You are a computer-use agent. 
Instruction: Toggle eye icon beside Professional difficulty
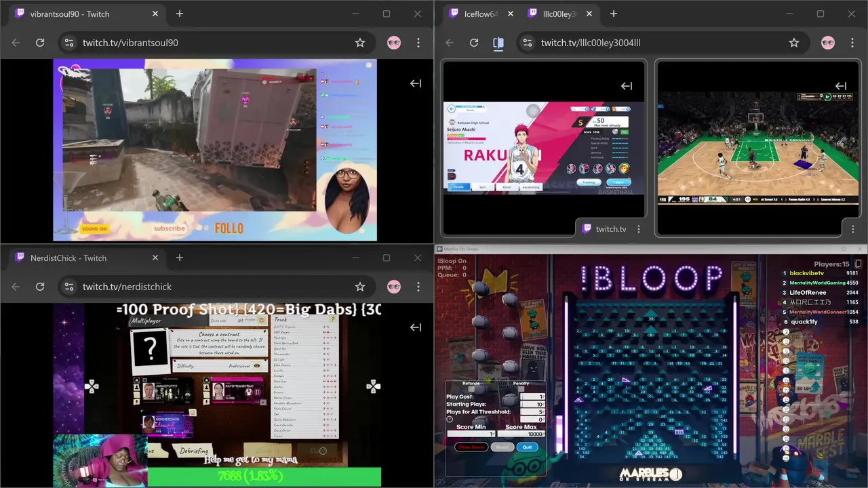(x=256, y=366)
